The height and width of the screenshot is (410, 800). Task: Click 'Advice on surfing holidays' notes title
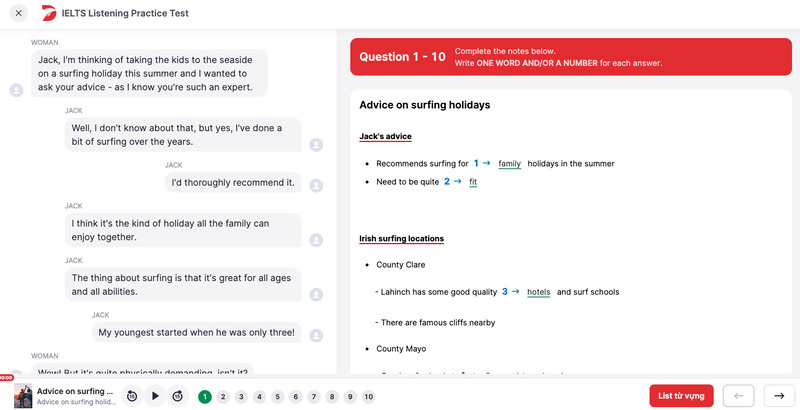(424, 105)
